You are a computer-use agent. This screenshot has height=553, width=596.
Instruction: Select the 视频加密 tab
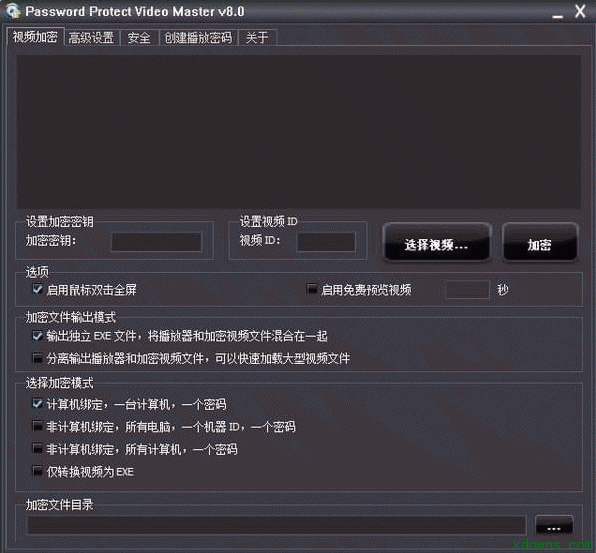(35, 37)
